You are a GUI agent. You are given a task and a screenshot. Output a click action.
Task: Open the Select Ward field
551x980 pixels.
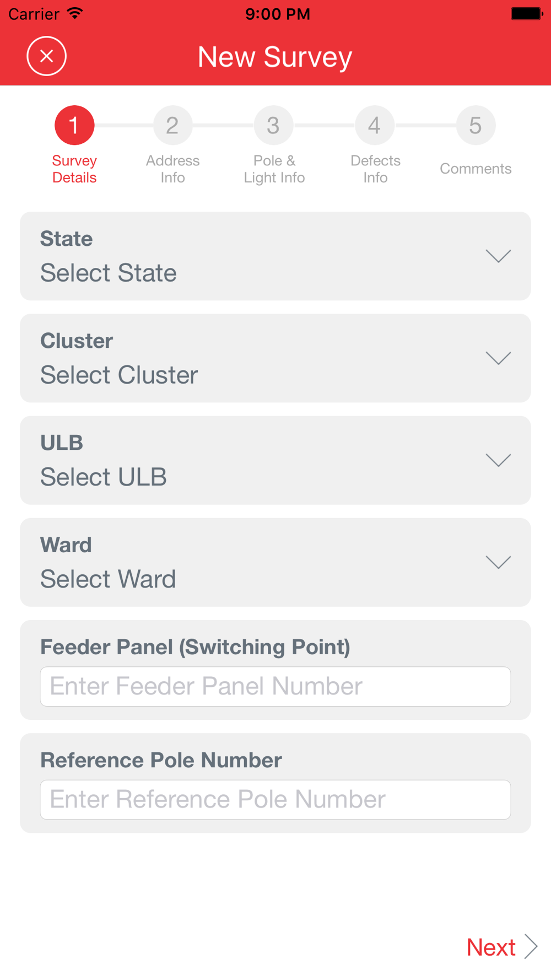click(x=275, y=562)
